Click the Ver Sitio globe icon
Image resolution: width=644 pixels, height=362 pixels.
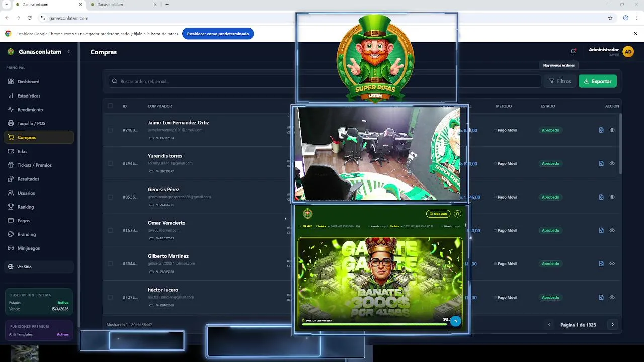click(x=11, y=267)
